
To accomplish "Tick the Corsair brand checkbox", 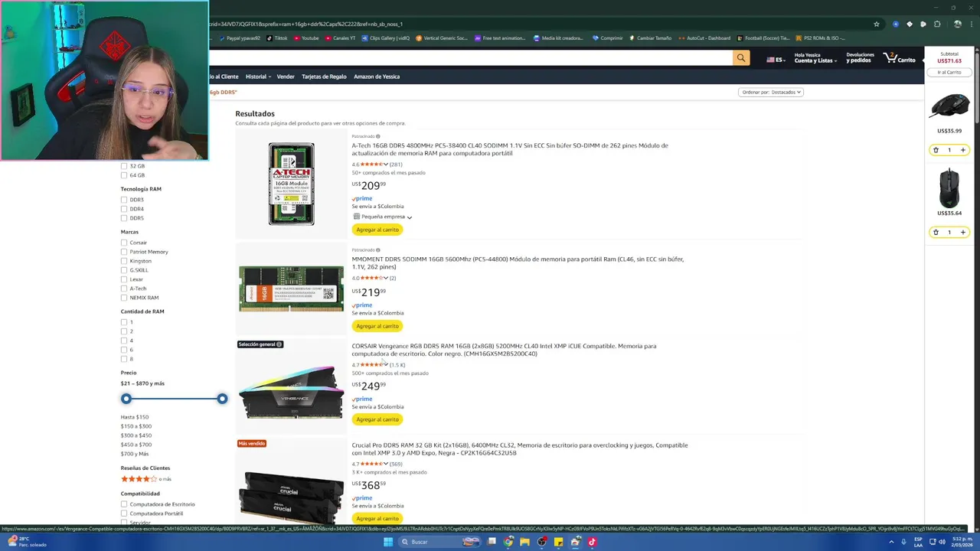I will (124, 243).
